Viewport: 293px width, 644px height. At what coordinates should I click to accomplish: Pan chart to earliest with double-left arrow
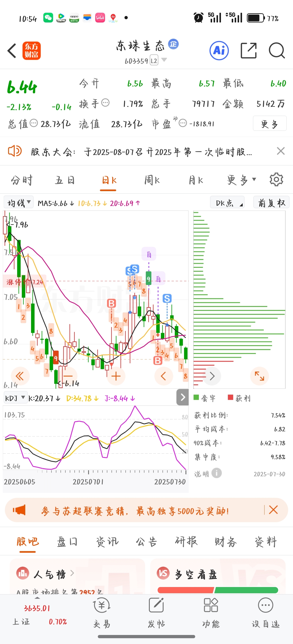[x=20, y=376]
